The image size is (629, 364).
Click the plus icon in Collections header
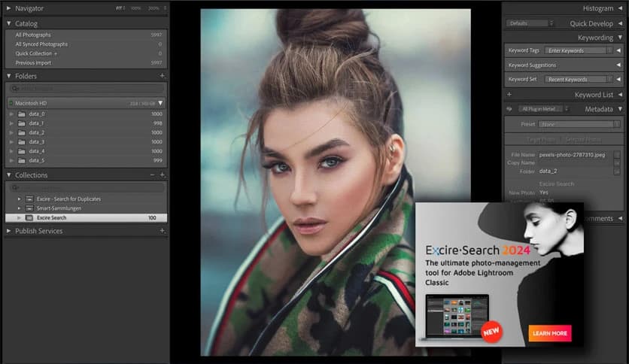(x=162, y=174)
